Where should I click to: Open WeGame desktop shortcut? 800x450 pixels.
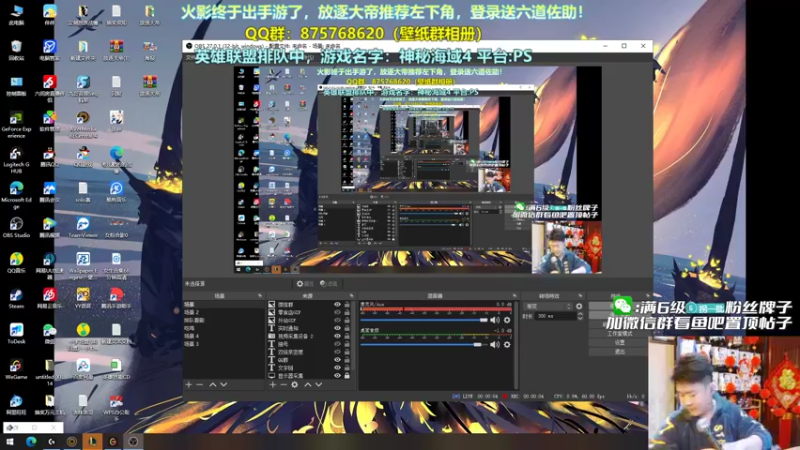[x=16, y=369]
